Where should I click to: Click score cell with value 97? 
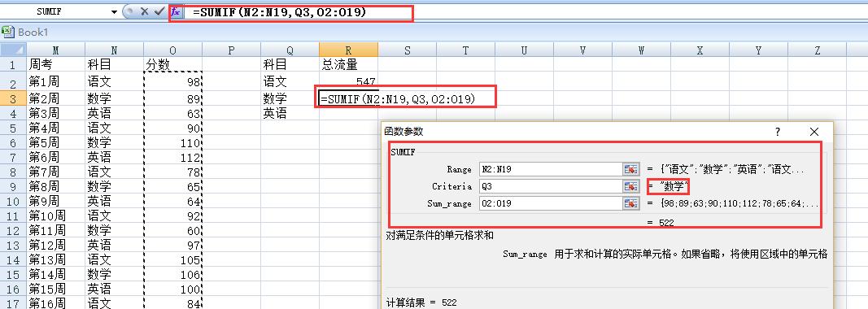(x=172, y=245)
